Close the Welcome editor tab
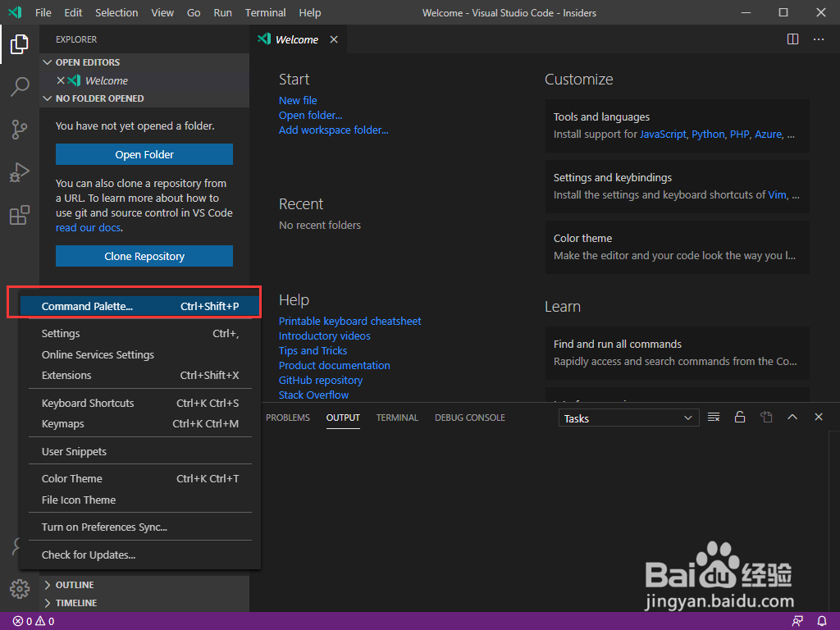This screenshot has height=630, width=840. (x=334, y=39)
